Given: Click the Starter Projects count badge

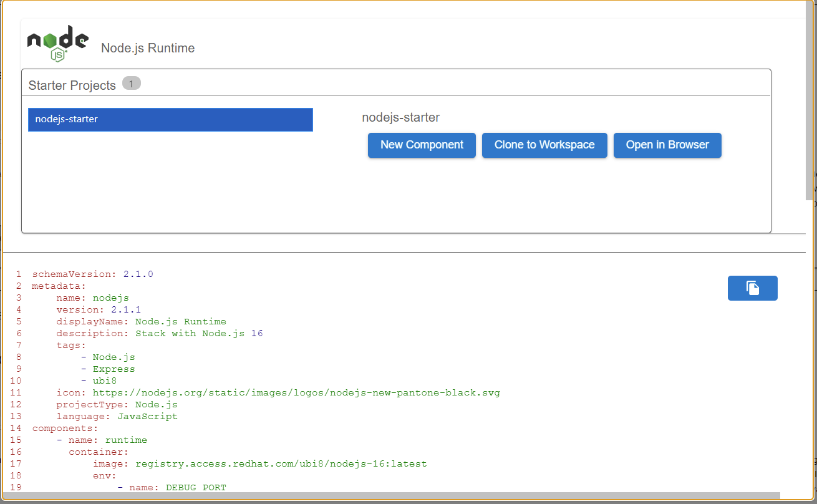Looking at the screenshot, I should [x=132, y=84].
